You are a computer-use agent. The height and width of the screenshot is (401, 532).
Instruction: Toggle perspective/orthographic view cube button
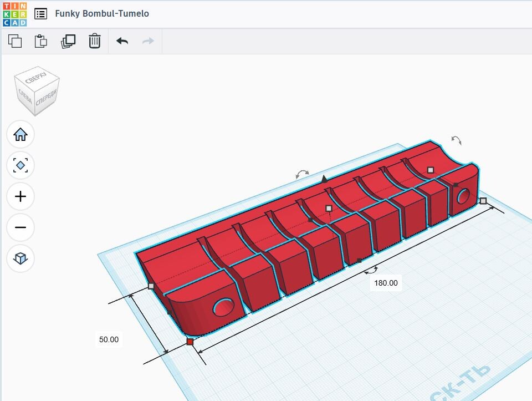[x=21, y=258]
